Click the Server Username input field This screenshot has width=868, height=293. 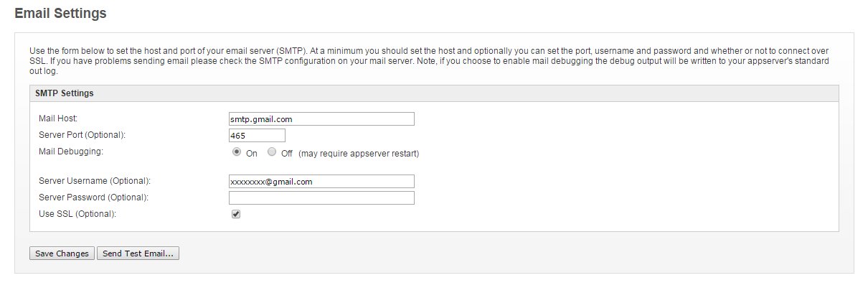[321, 182]
